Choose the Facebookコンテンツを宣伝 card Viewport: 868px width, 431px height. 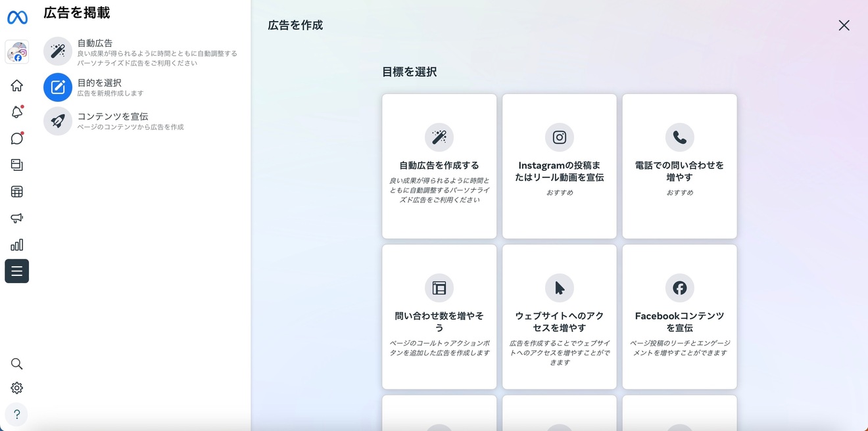coord(679,317)
